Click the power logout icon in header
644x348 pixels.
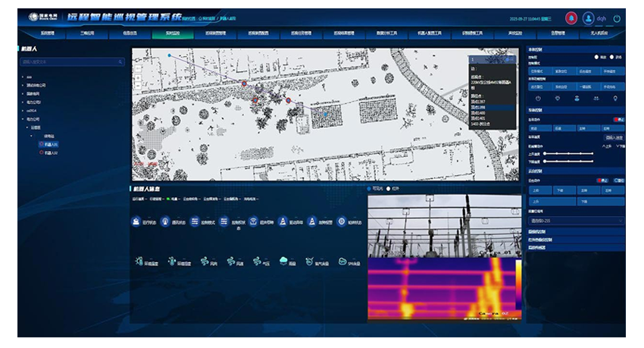(x=617, y=18)
